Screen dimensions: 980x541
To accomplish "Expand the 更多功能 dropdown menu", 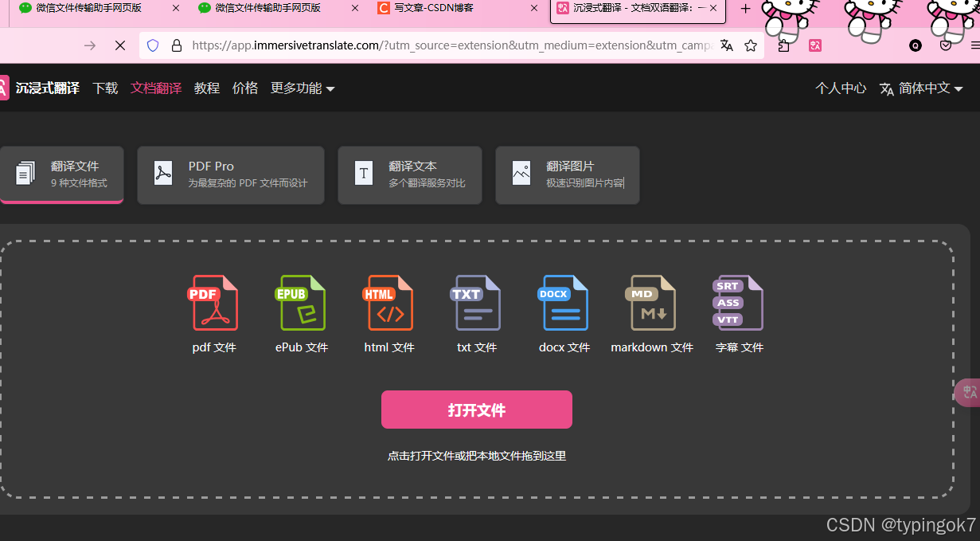I will (x=303, y=88).
